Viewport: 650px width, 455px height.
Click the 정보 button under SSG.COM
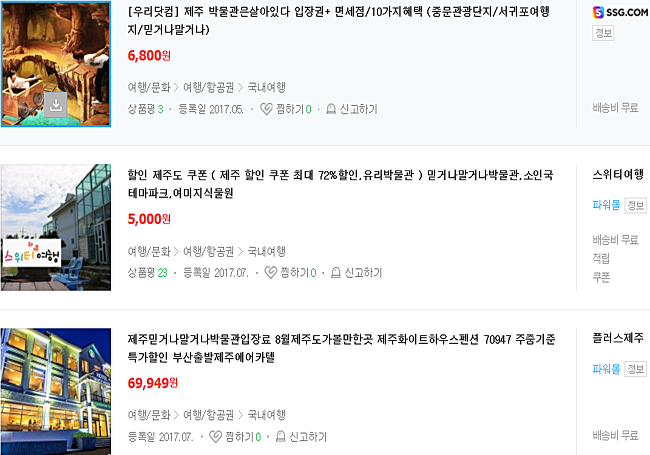tap(603, 33)
